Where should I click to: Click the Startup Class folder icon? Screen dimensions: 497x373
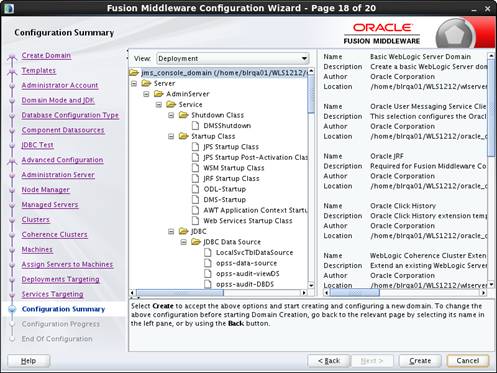(184, 136)
